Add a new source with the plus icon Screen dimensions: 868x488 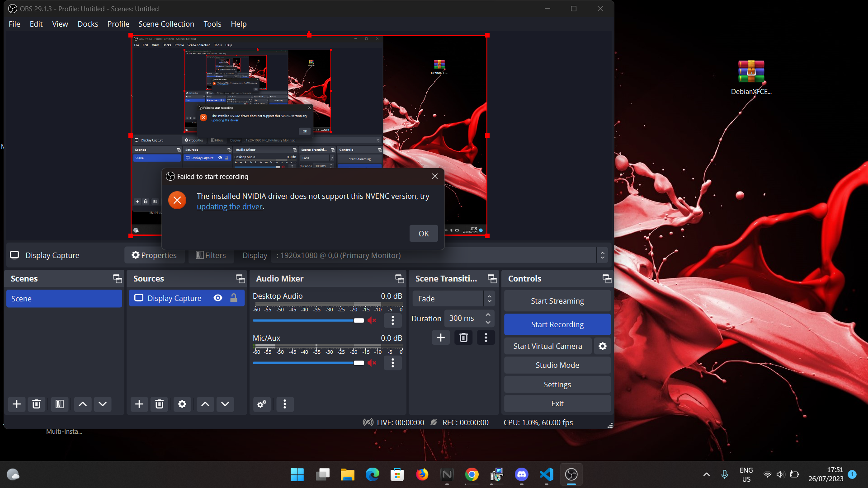click(x=139, y=404)
